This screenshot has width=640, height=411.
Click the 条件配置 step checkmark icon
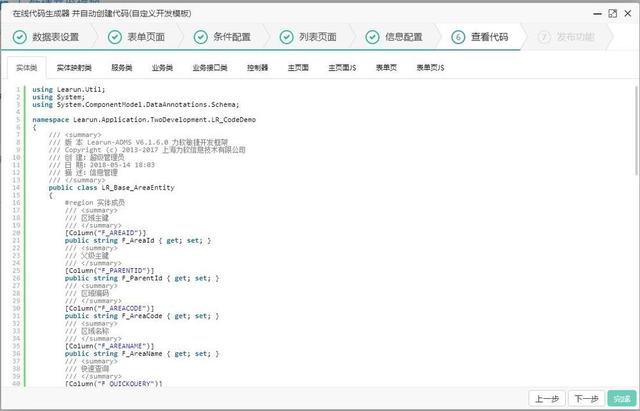point(200,37)
